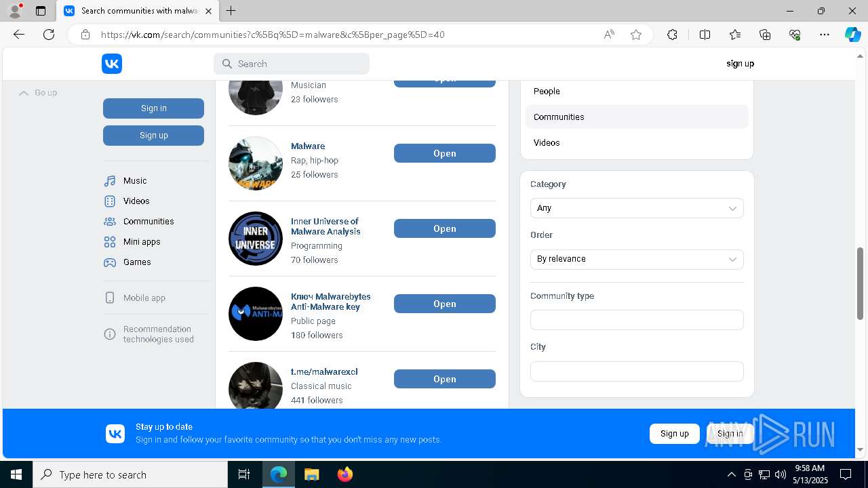Click the browser address bar URL
This screenshot has width=868, height=488.
(x=273, y=35)
